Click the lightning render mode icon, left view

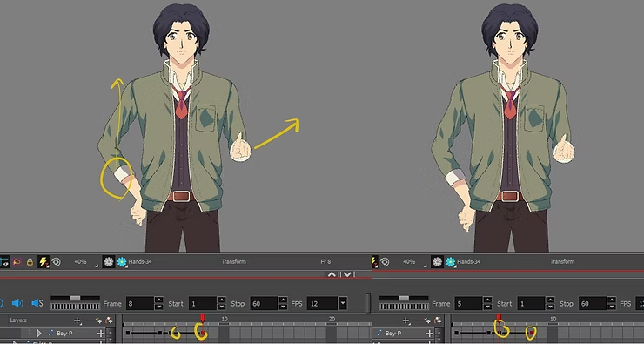[x=43, y=261]
